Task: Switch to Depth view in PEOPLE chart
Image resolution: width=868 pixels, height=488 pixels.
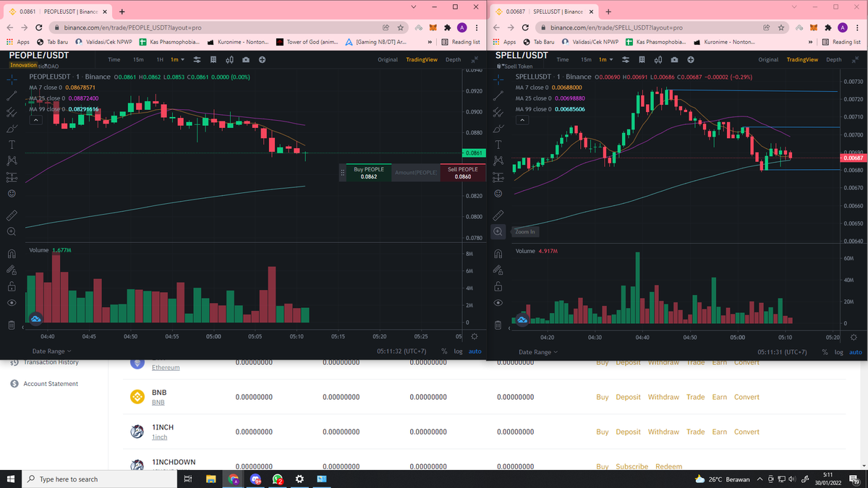Action: point(453,59)
